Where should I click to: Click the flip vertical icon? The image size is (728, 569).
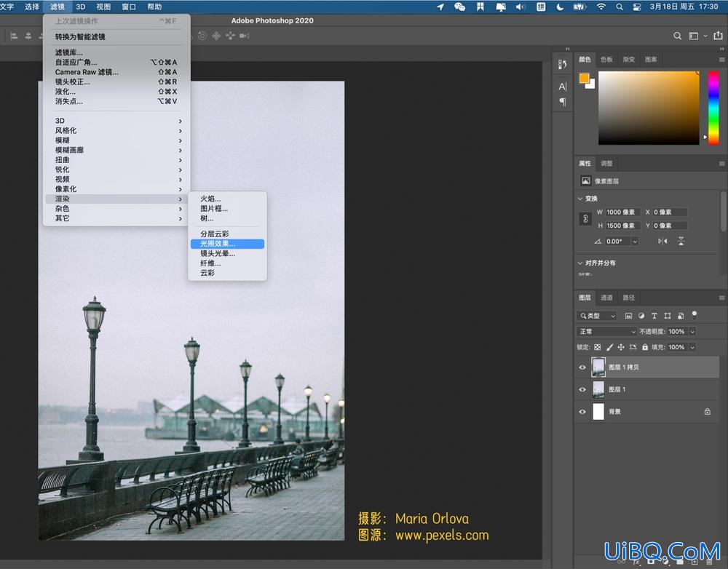tap(681, 241)
